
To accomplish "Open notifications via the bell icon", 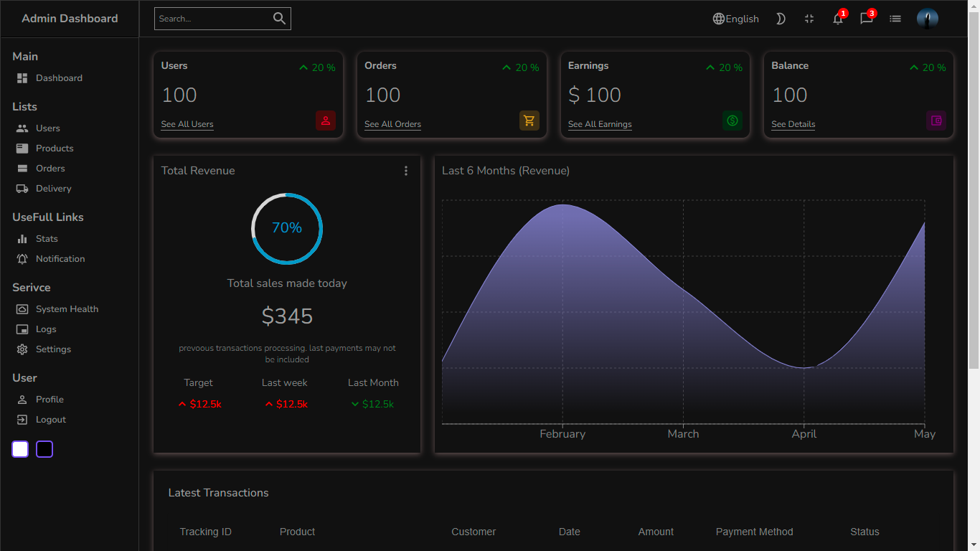I will (838, 19).
